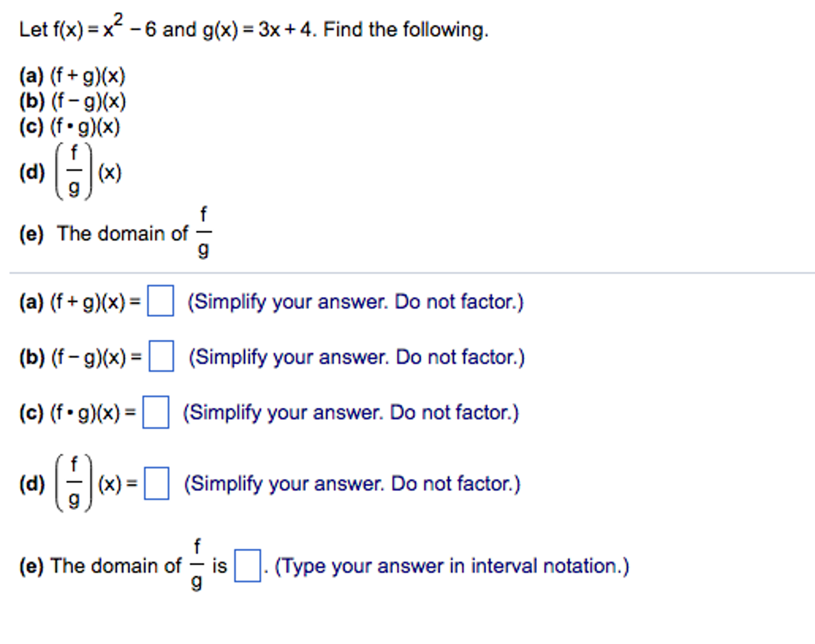Viewport: 815px width, 644px height.
Task: Click "The domain of" in the top question list
Action: (x=122, y=233)
